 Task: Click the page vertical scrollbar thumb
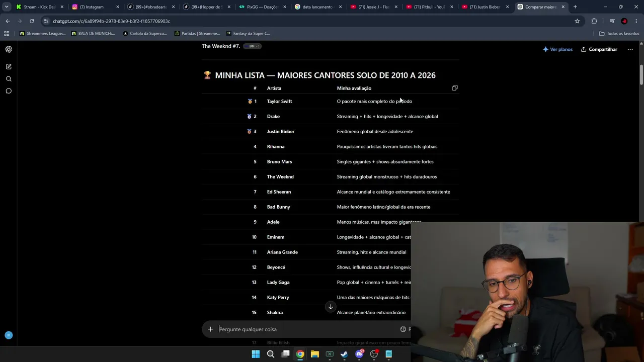[x=641, y=75]
